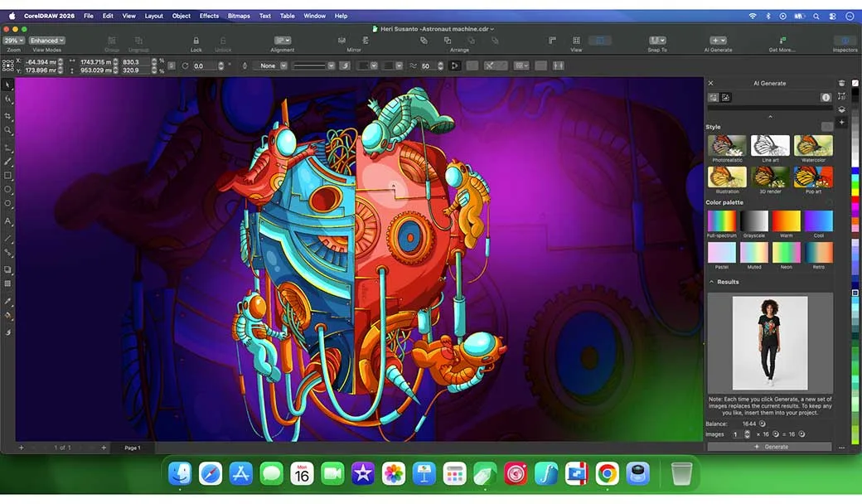This screenshot has height=504, width=862.
Task: Open Google Chrome from the Dock
Action: [607, 473]
